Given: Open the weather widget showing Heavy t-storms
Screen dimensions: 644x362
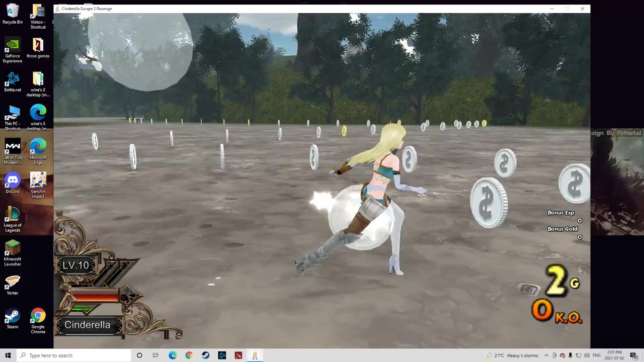Looking at the screenshot, I should pyautogui.click(x=512, y=355).
